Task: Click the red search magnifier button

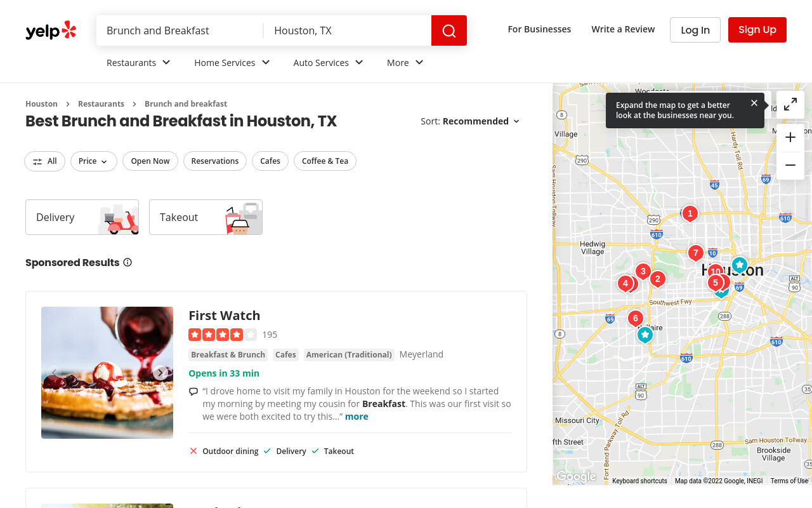Action: [449, 30]
